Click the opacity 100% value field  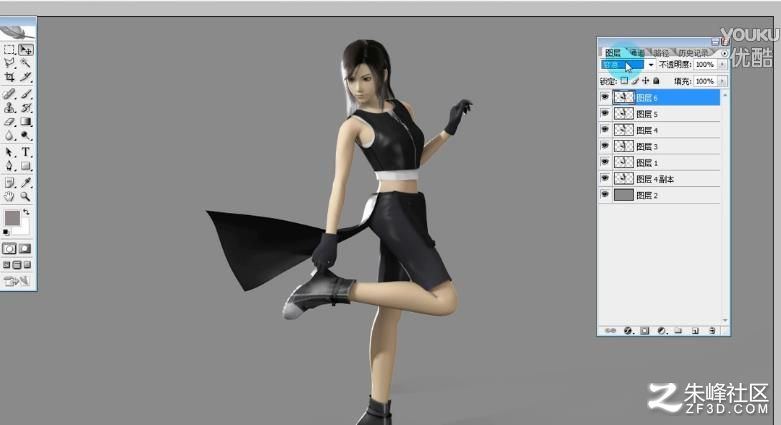705,65
